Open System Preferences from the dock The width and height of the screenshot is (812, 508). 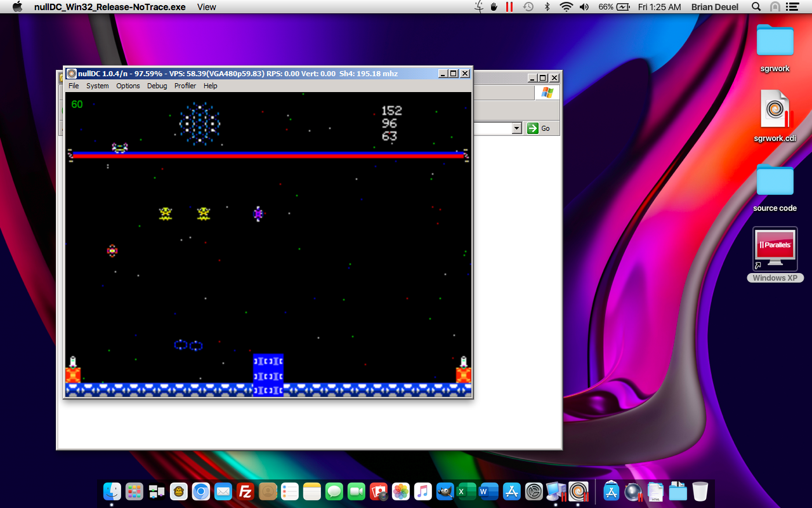[534, 491]
